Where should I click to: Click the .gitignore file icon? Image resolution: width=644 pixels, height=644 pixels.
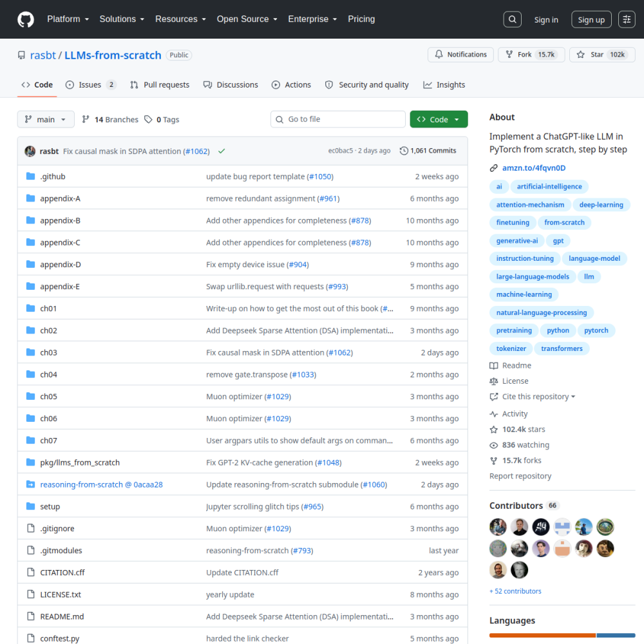pos(30,528)
